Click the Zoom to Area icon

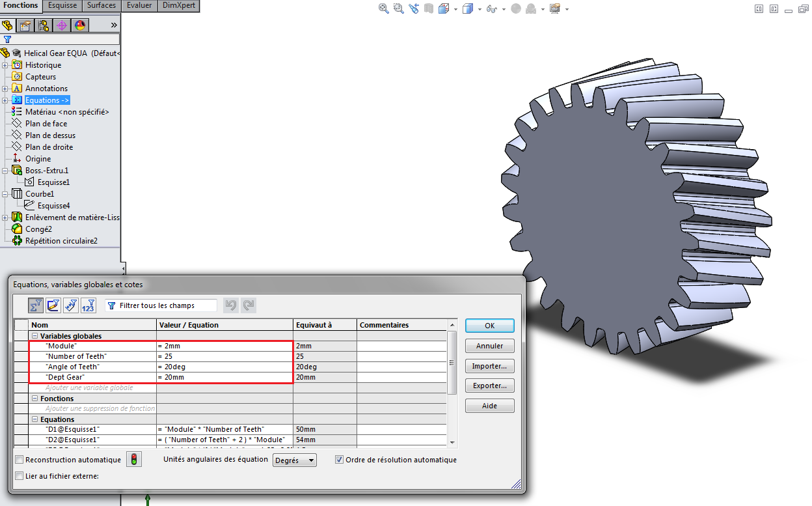coord(399,8)
